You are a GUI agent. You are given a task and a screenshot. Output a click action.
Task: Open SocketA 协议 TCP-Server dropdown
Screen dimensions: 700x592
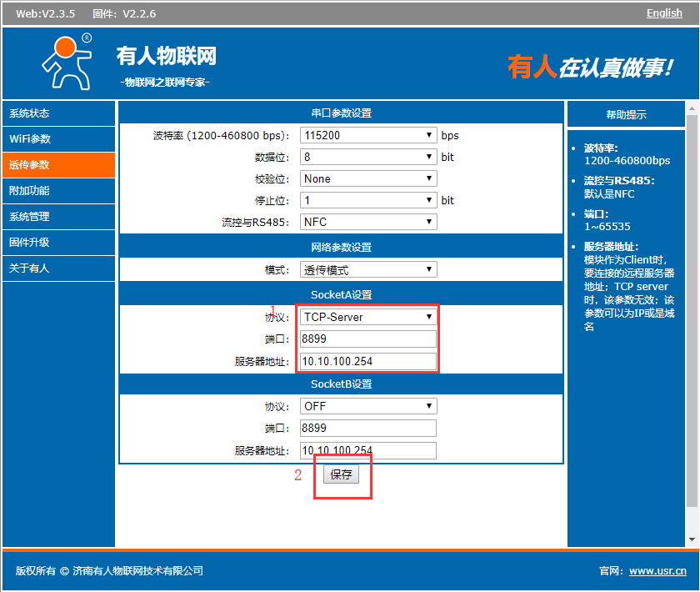click(368, 317)
